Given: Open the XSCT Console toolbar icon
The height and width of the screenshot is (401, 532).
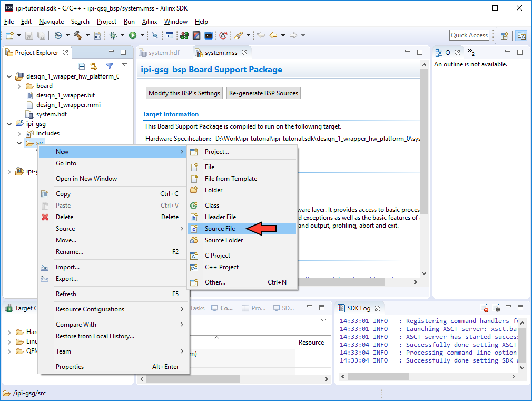Looking at the screenshot, I should (169, 35).
